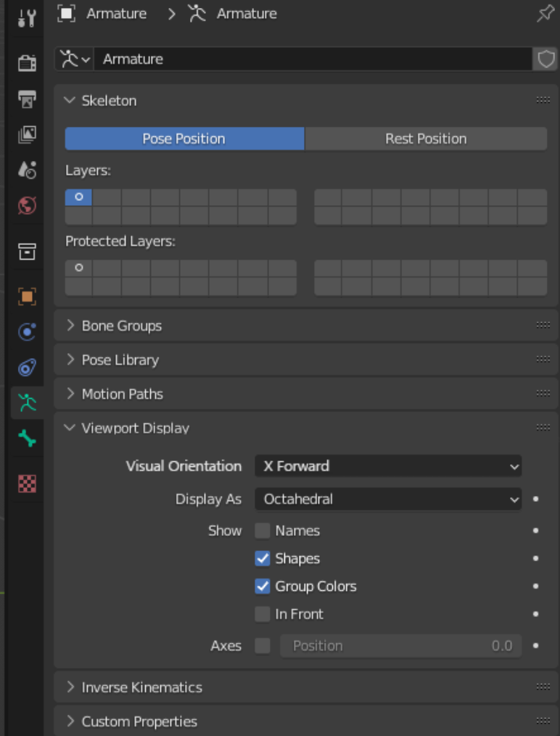The width and height of the screenshot is (560, 736).
Task: Click the Viewport Display panel drag grip
Action: point(543,427)
